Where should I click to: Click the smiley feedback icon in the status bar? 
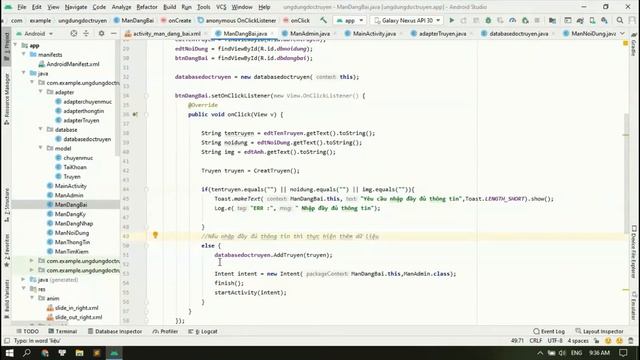tap(608, 341)
